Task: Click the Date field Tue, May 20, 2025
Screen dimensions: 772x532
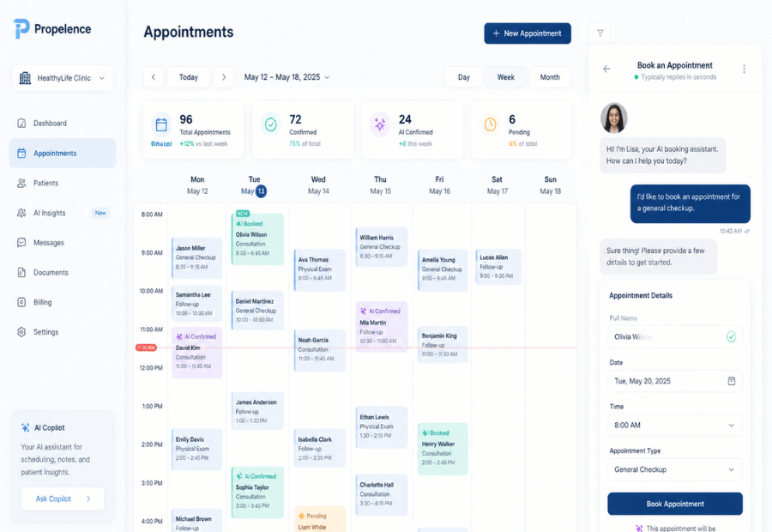Action: coord(675,381)
